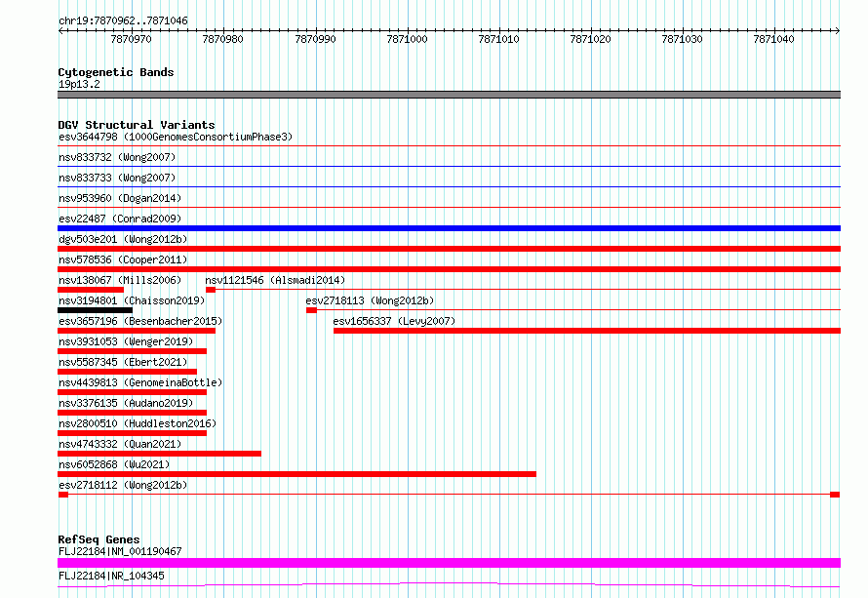Click the red esv3657196 variant bar
868x598 pixels.
point(137,331)
